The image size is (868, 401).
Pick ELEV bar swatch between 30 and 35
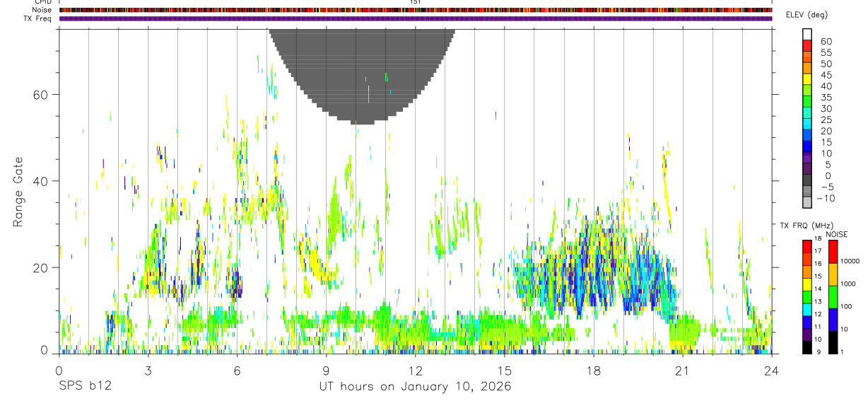(x=807, y=103)
